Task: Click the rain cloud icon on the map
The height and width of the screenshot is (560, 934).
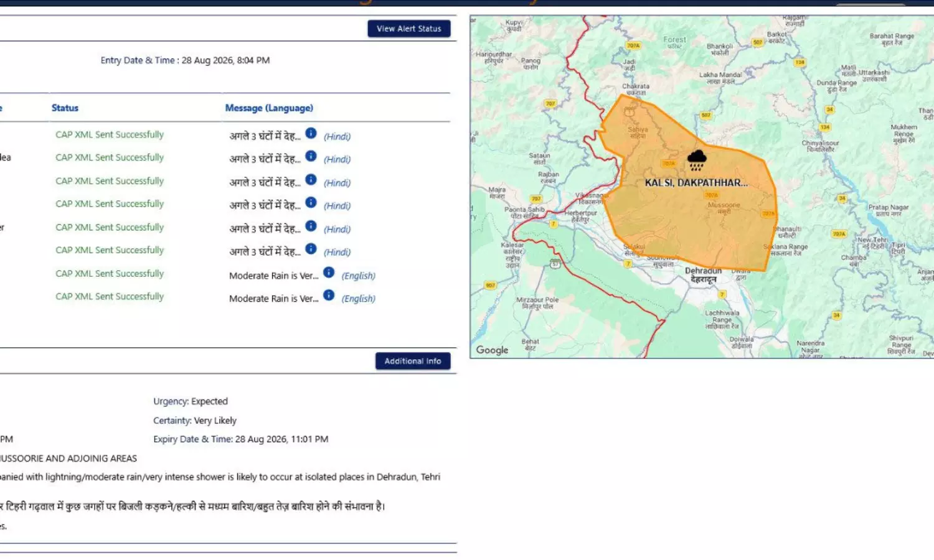Action: (697, 161)
